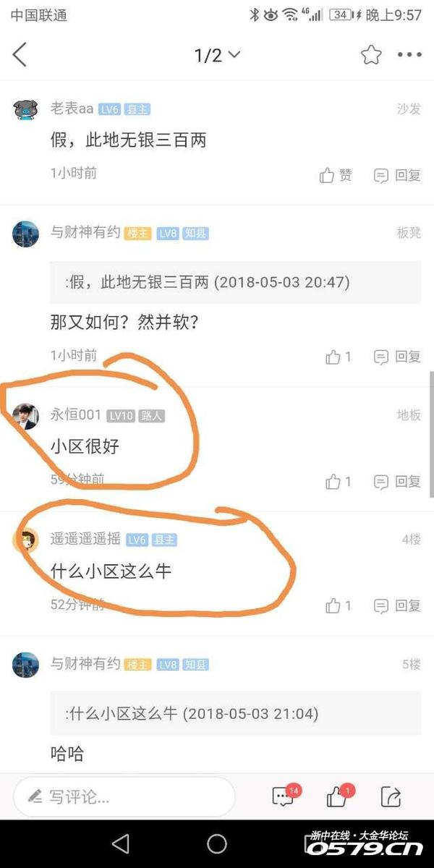This screenshot has width=434, height=868.
Task: Tap Android home circle button
Action: (x=217, y=843)
